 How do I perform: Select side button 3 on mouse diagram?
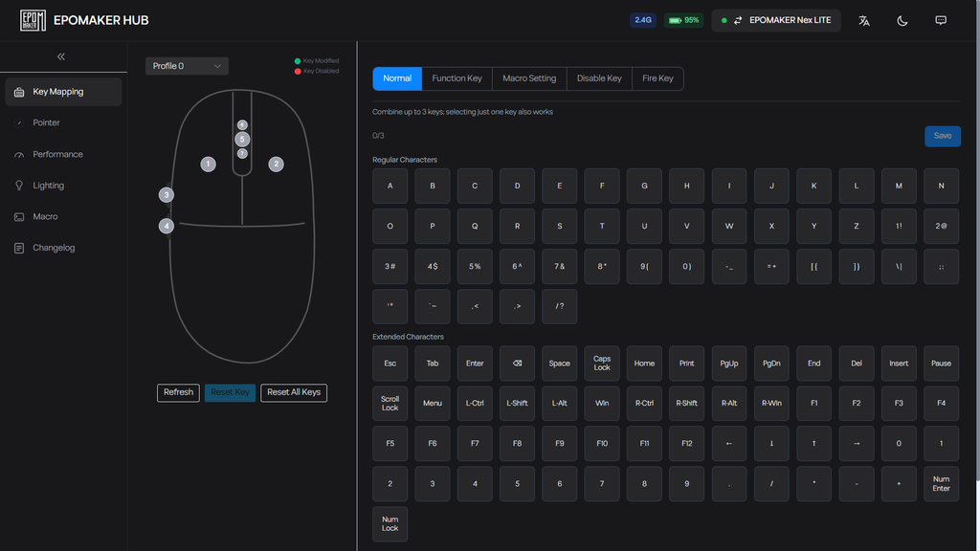click(167, 195)
